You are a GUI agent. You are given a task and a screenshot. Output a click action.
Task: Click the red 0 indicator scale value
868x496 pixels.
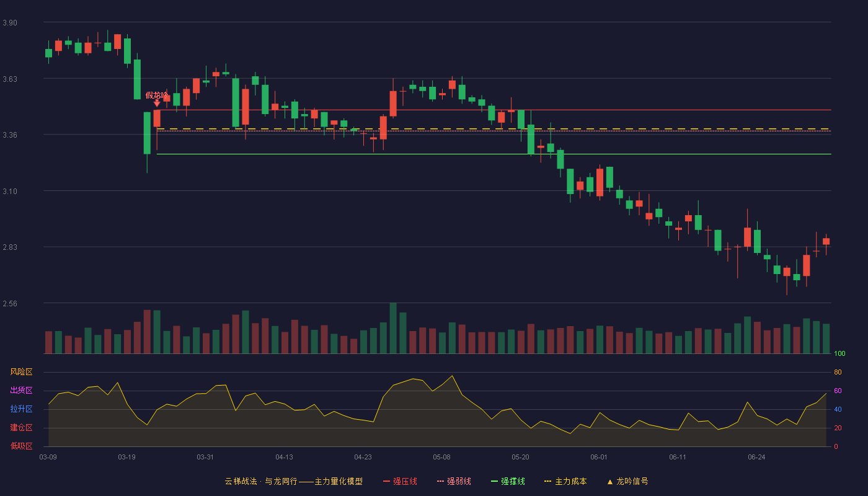tap(836, 446)
